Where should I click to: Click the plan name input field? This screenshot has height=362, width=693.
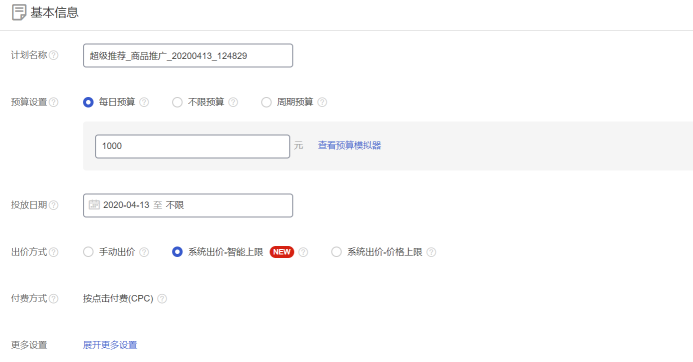click(188, 56)
